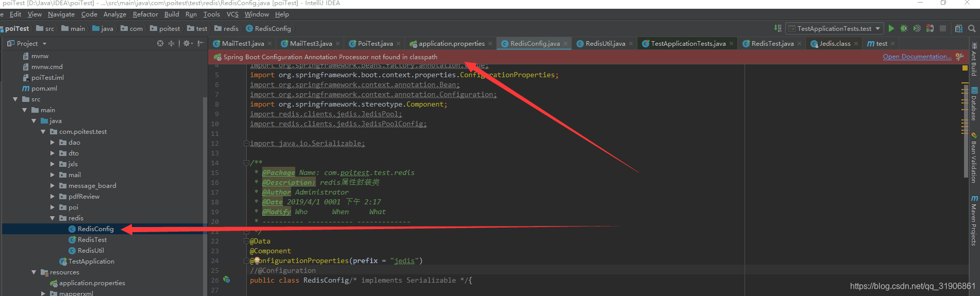
Task: Open Search Everywhere magnifier icon
Action: [972, 28]
